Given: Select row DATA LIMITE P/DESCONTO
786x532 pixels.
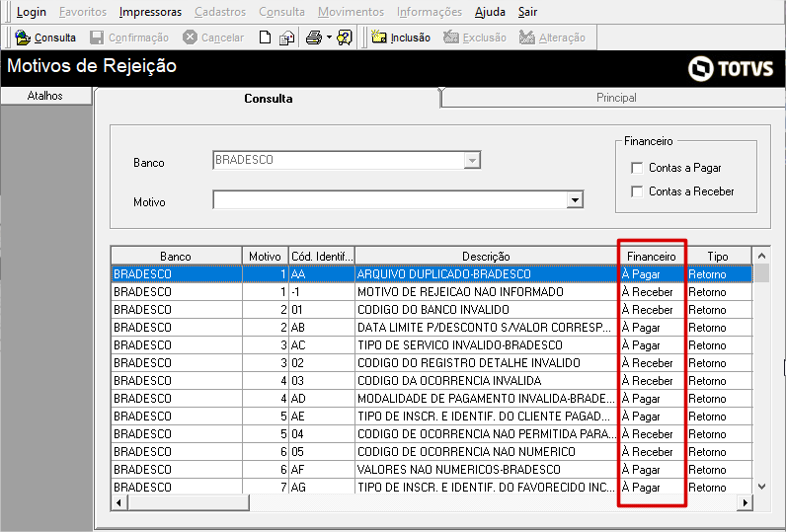Looking at the screenshot, I should point(432,327).
